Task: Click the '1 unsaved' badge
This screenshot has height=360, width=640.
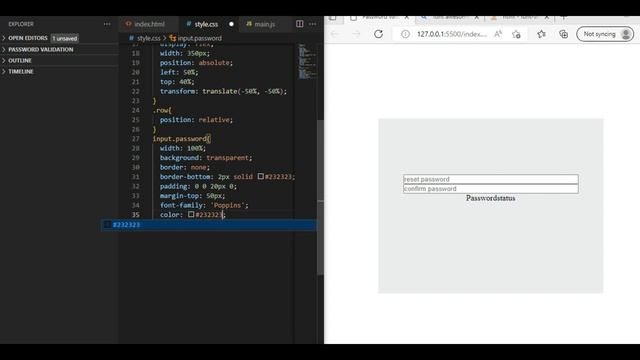Action: click(x=65, y=38)
